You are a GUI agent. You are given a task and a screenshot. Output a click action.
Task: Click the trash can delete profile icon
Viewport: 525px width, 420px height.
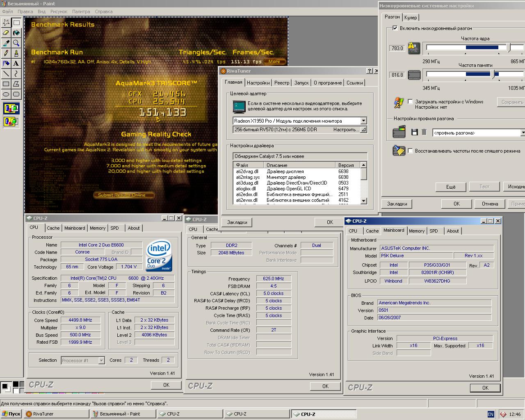tap(424, 132)
